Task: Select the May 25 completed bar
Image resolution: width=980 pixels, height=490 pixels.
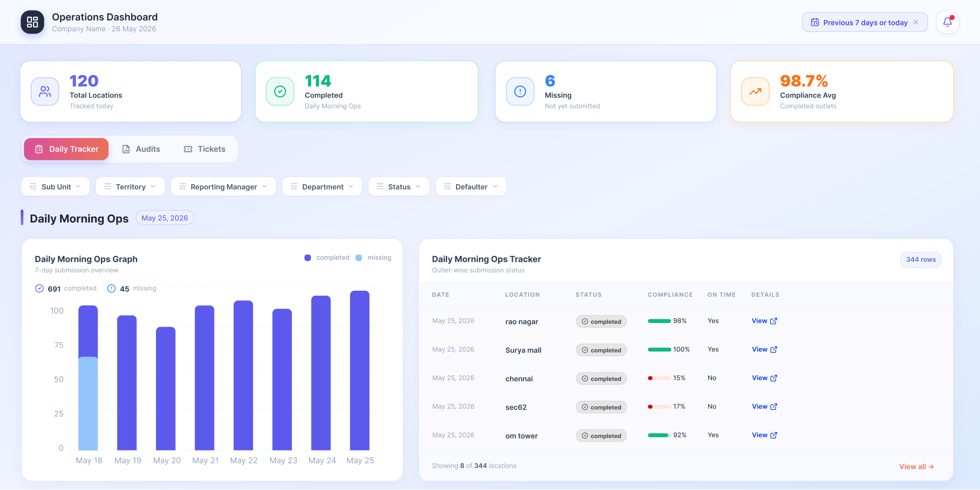Action: (x=360, y=370)
